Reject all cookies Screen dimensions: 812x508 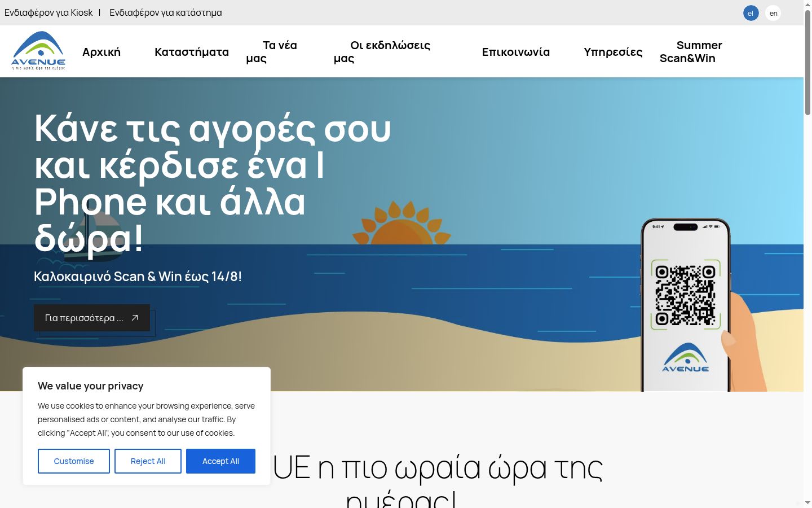click(148, 461)
